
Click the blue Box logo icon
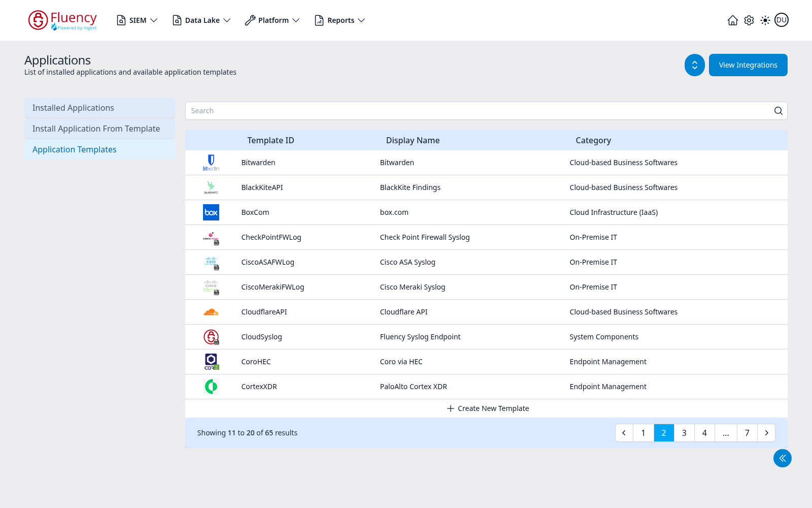(211, 212)
